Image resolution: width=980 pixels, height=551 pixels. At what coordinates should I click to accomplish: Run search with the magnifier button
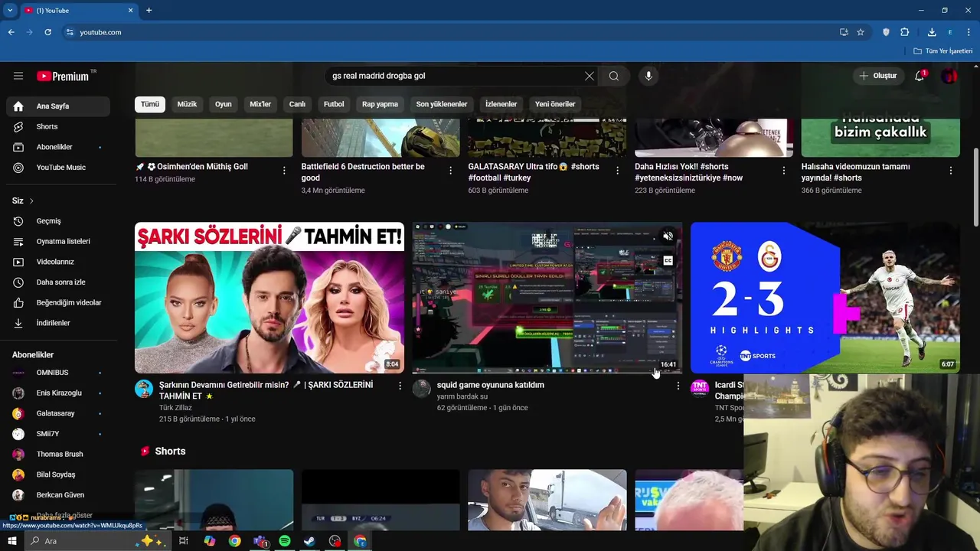click(614, 76)
